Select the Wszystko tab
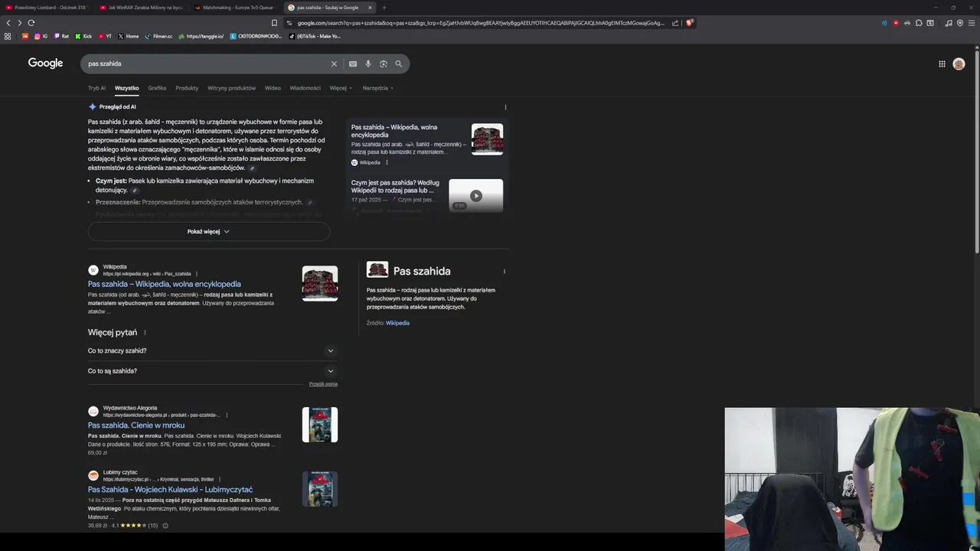The image size is (980, 551). pyautogui.click(x=127, y=88)
